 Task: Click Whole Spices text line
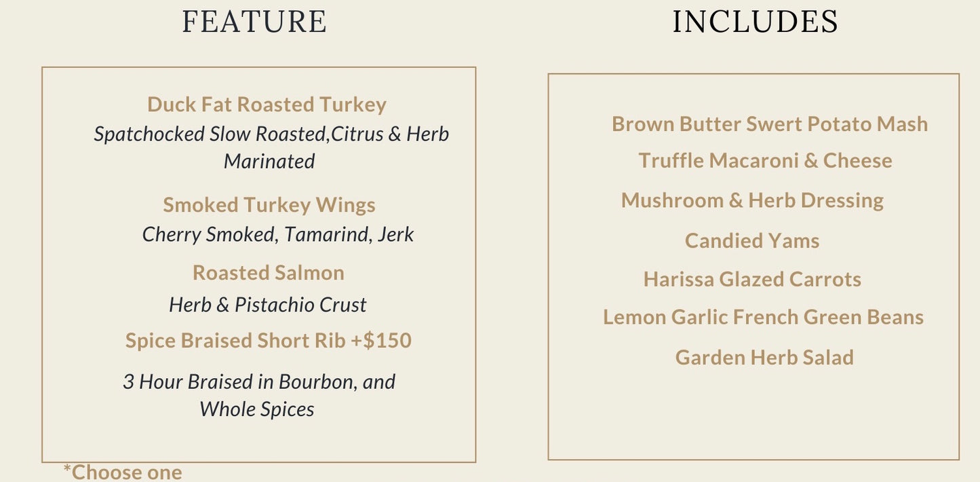coord(257,409)
